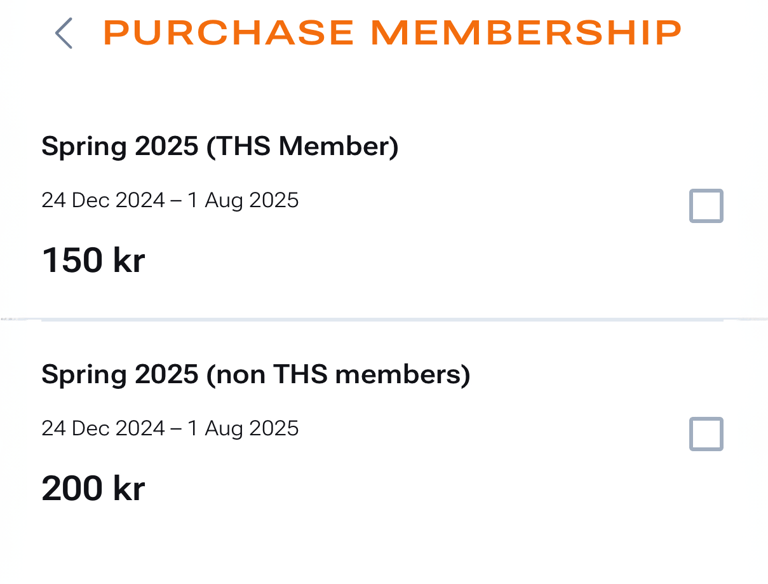768x584 pixels.
Task: Click the (THS Member) parenthetical label
Action: 302,147
